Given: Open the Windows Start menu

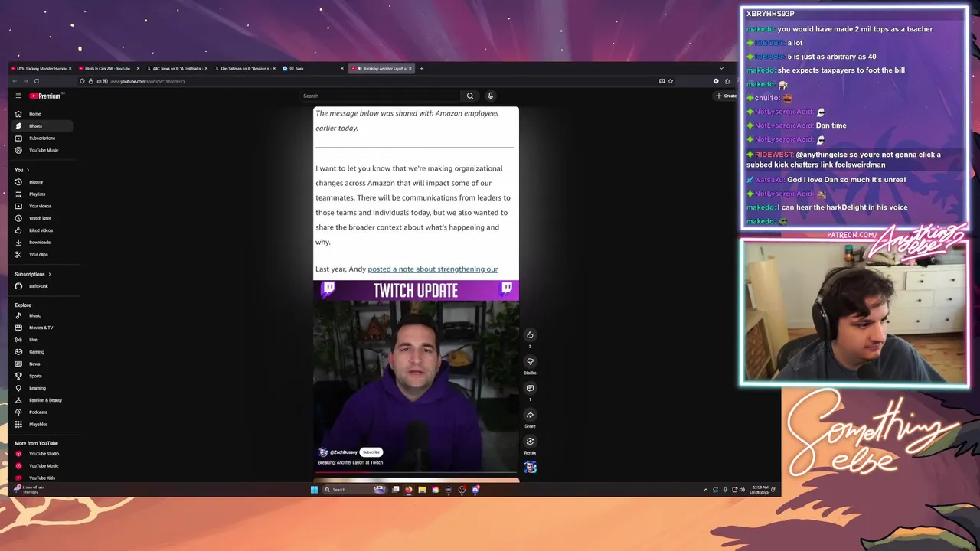Looking at the screenshot, I should [314, 490].
